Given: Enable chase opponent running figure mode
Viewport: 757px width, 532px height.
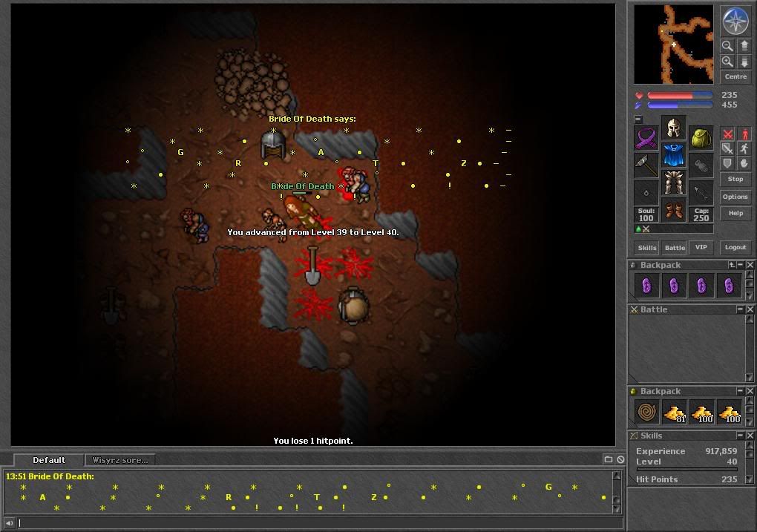Looking at the screenshot, I should pyautogui.click(x=744, y=148).
